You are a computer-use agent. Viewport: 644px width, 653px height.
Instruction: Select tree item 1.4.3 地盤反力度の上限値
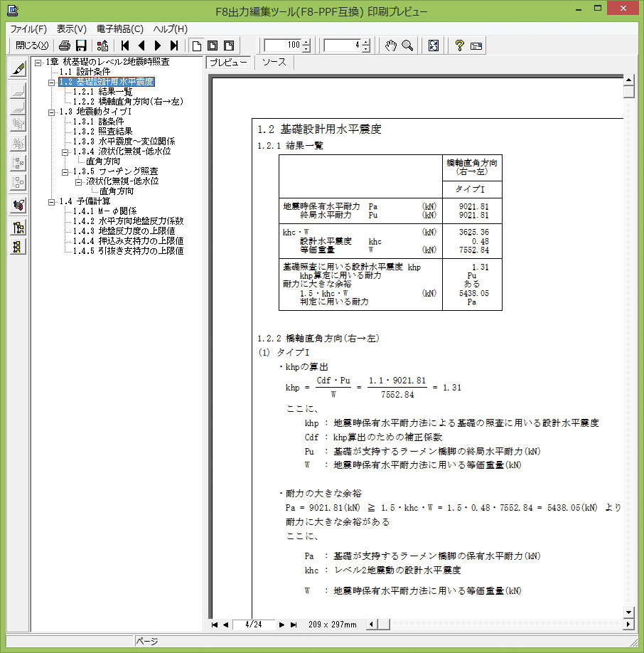pyautogui.click(x=124, y=231)
